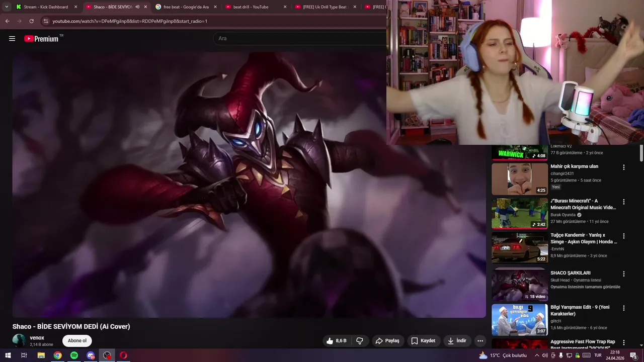Screen dimensions: 644x362
Task: Open Discord from the taskbar
Action: click(x=91, y=355)
